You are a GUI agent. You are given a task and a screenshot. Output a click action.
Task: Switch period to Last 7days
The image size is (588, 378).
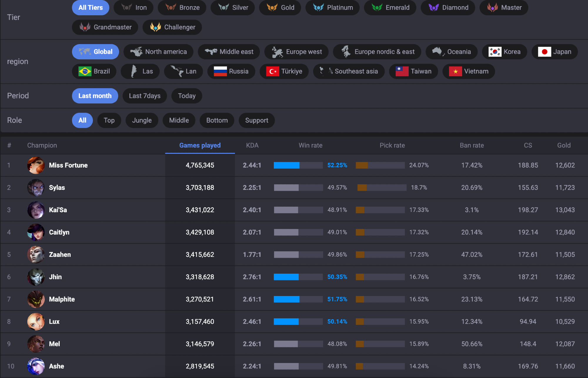tap(145, 96)
